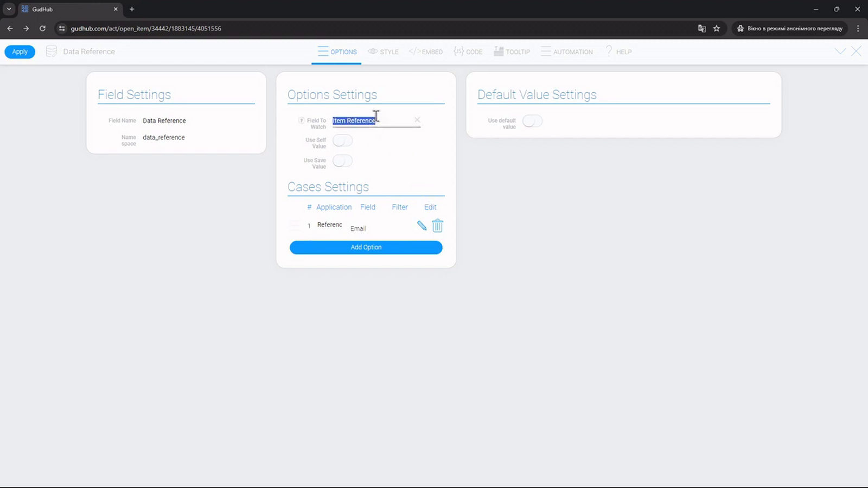
Task: Open the Chrome three-dot menu
Action: click(858, 28)
